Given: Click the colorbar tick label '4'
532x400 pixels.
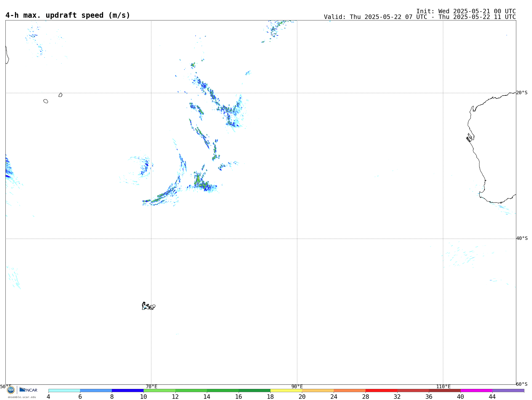Looking at the screenshot, I should click(49, 397).
